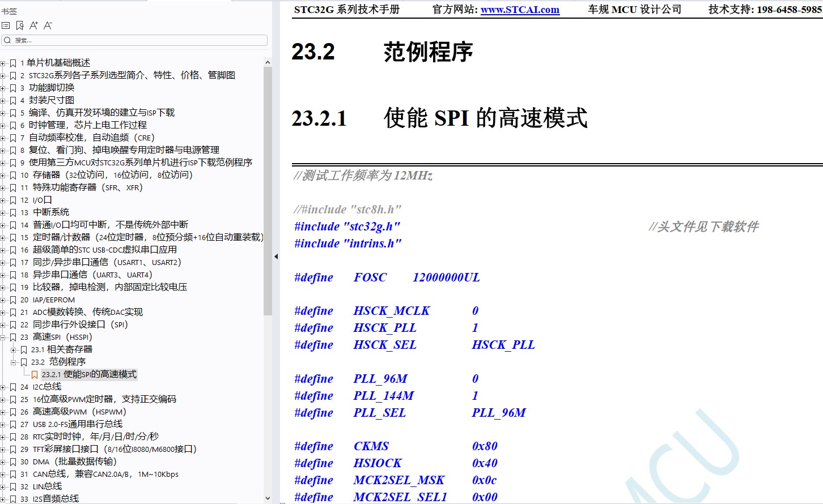This screenshot has height=504, width=823.
Task: Decrease bookmark font size with A- icon
Action: pos(48,25)
